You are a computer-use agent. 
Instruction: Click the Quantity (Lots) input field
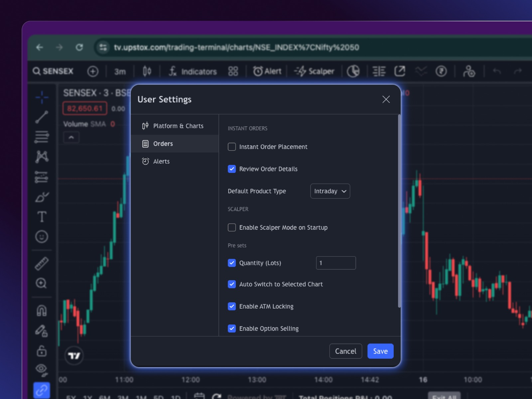[x=336, y=263]
